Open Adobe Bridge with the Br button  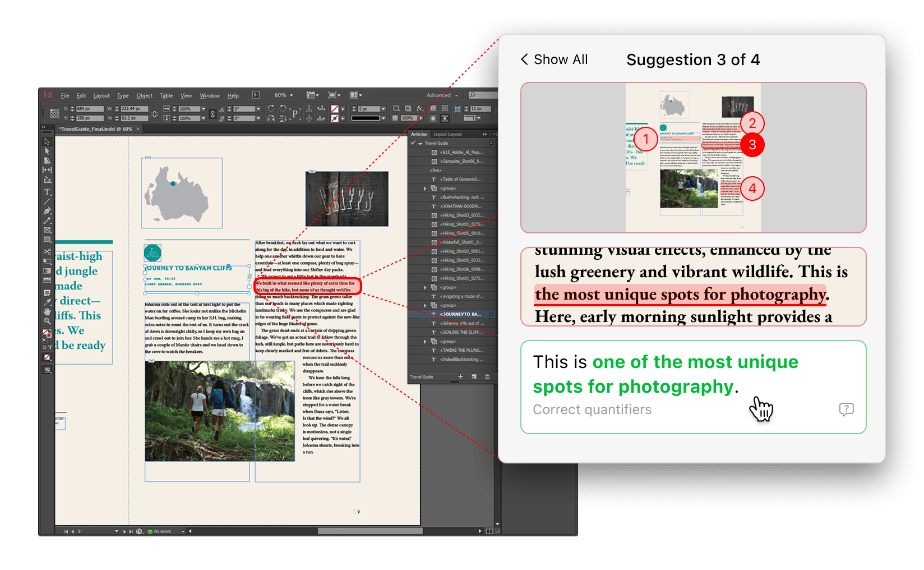256,95
